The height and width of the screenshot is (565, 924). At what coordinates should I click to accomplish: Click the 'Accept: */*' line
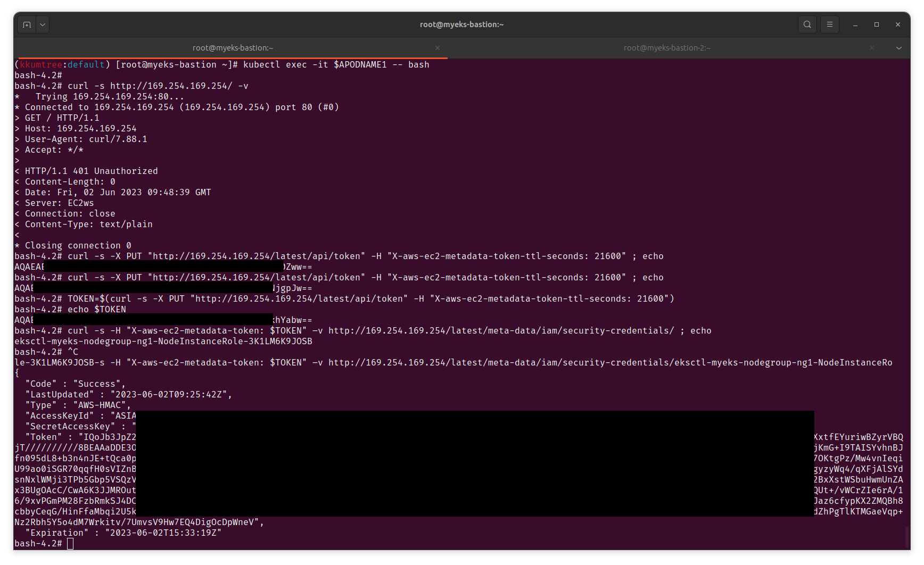(49, 149)
